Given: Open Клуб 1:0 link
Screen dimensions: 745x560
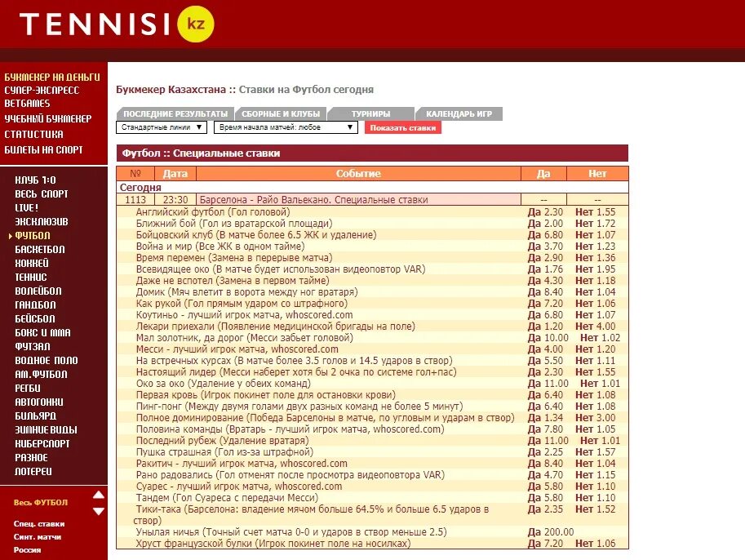Looking at the screenshot, I should 35,180.
